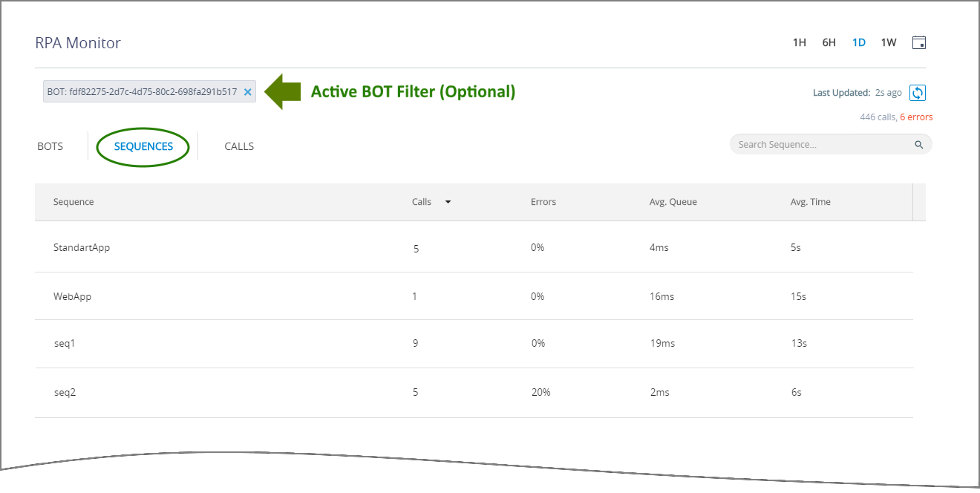Select the seq2 sequence row
Screen dimensions: 980x493
click(65, 392)
